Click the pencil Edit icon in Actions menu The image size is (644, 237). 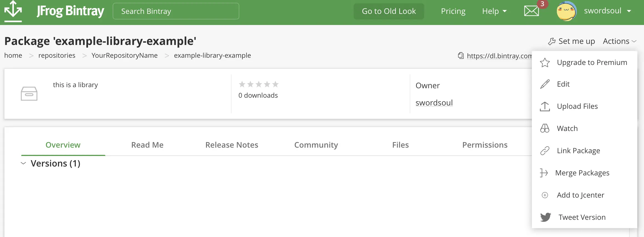pyautogui.click(x=545, y=84)
